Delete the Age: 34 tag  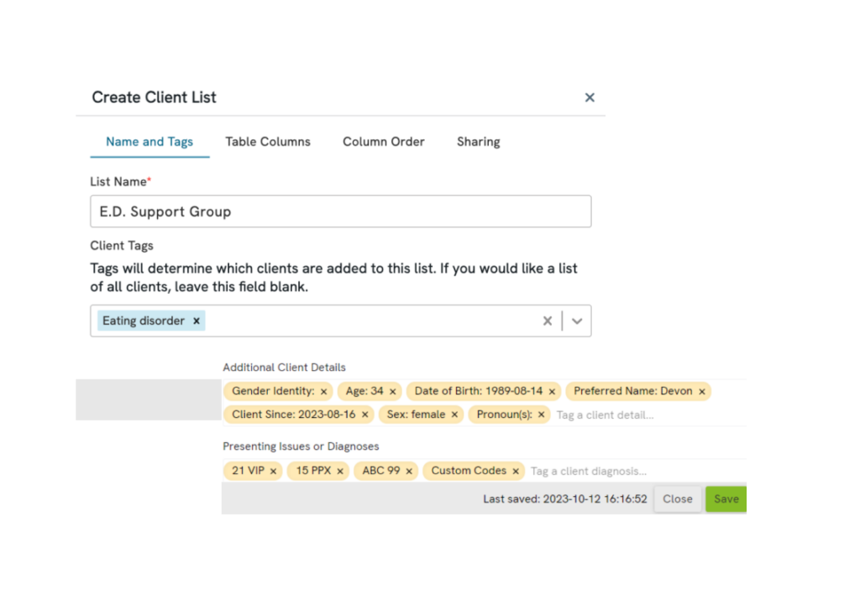click(392, 391)
